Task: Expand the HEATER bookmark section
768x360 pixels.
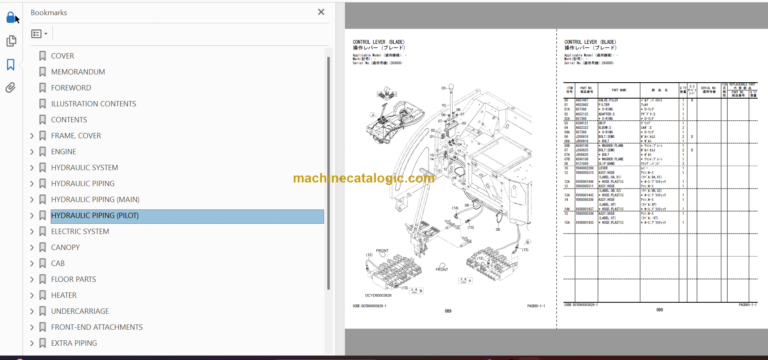Action: [x=32, y=295]
